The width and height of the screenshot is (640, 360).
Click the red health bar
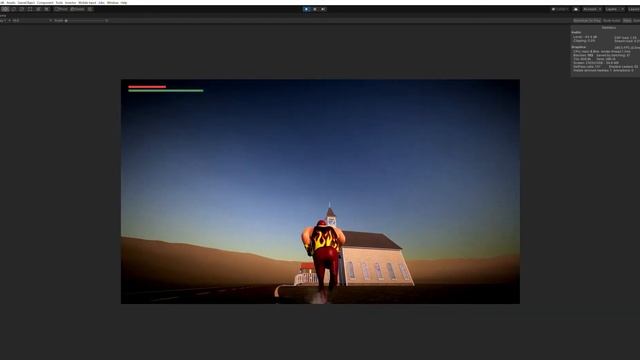tap(147, 87)
